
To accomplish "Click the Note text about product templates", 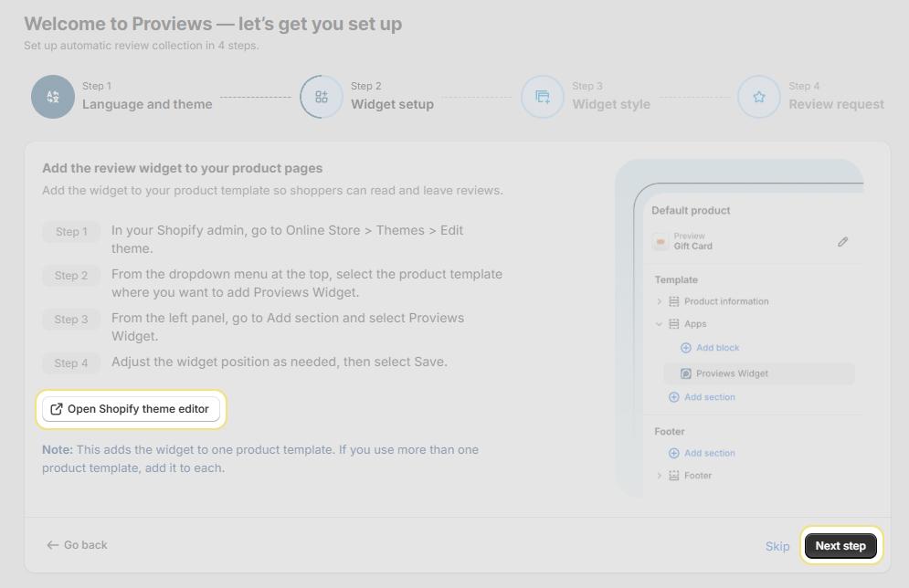I will (260, 459).
